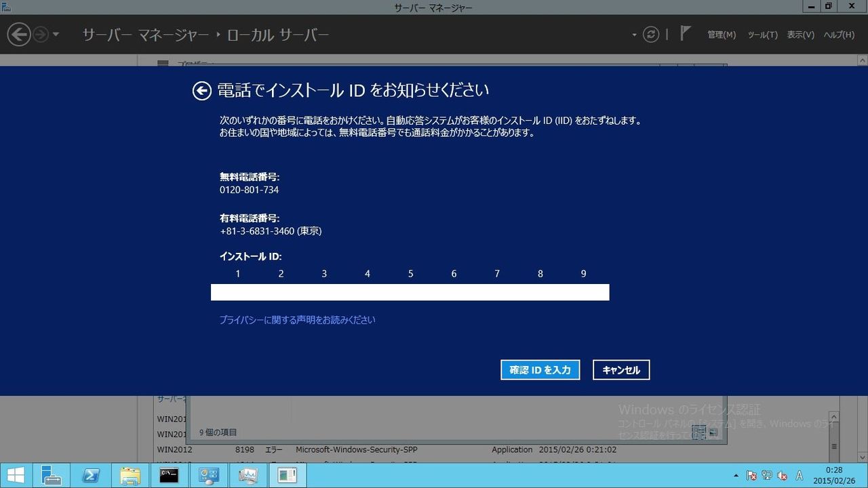Screen dimensions: 868x488
Task: Open the Action Center flag in the tray
Action: [x=751, y=476]
